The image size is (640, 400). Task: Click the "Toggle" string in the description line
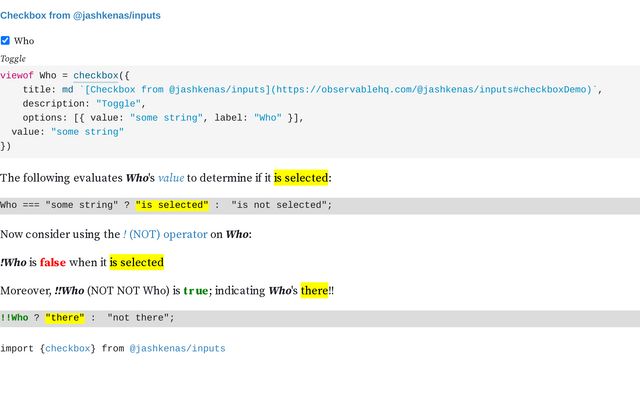point(120,103)
